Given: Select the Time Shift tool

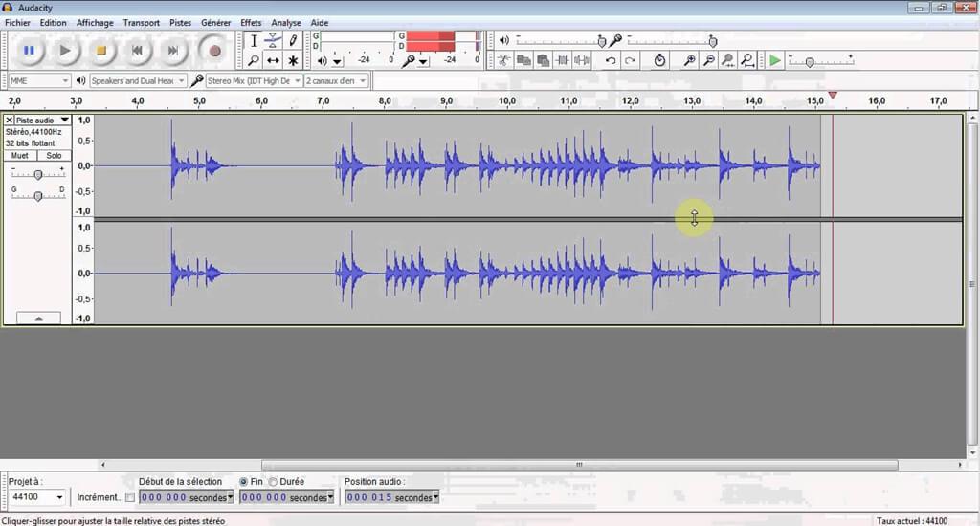Looking at the screenshot, I should pyautogui.click(x=273, y=60).
